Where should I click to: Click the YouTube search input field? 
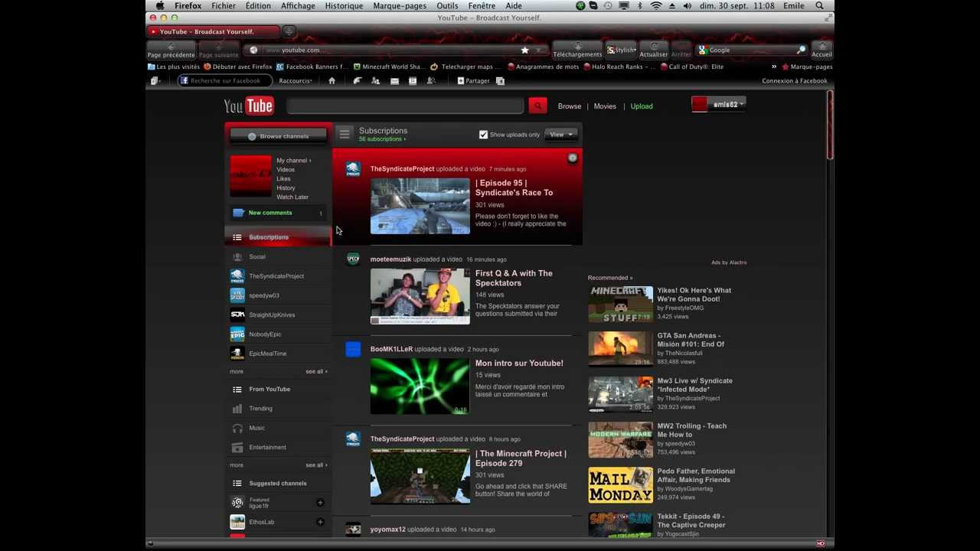pos(405,106)
